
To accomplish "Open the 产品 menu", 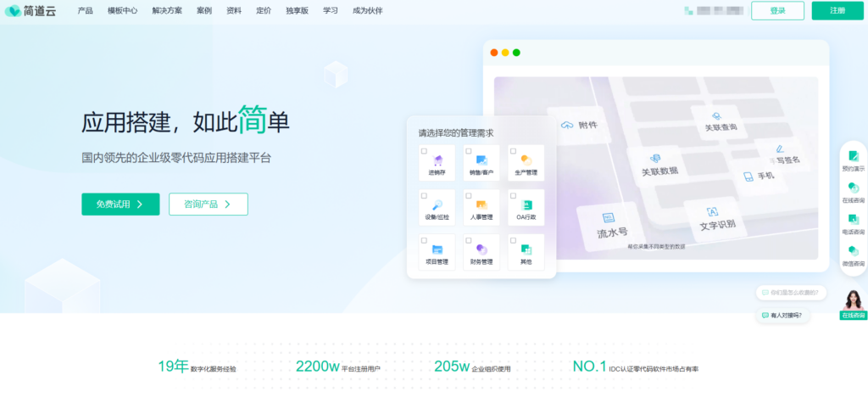I will click(86, 10).
